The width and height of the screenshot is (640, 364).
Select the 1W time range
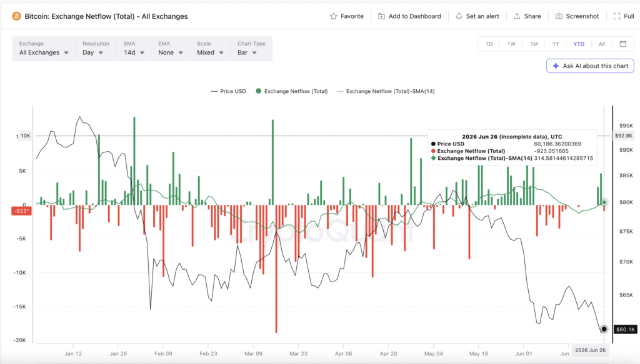pyautogui.click(x=511, y=44)
